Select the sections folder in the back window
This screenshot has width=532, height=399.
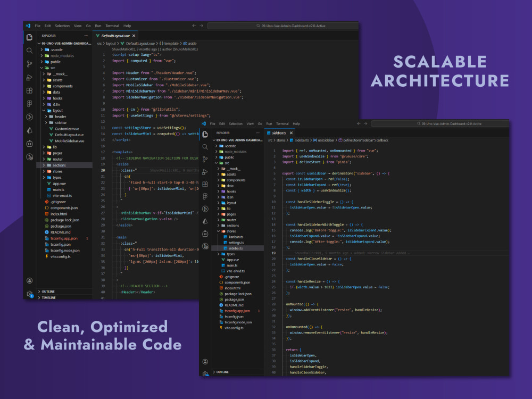pyautogui.click(x=64, y=165)
